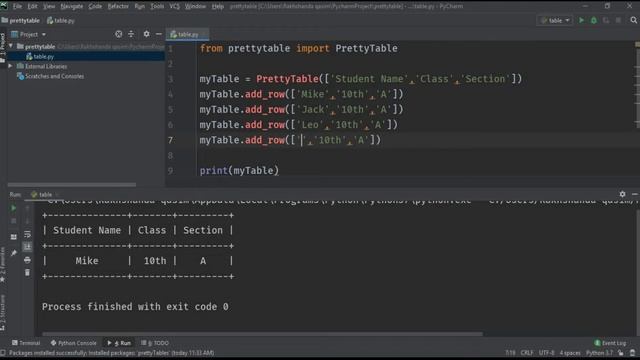This screenshot has width=640, height=360.
Task: Start debugging with the bug icon
Action: [594, 20]
